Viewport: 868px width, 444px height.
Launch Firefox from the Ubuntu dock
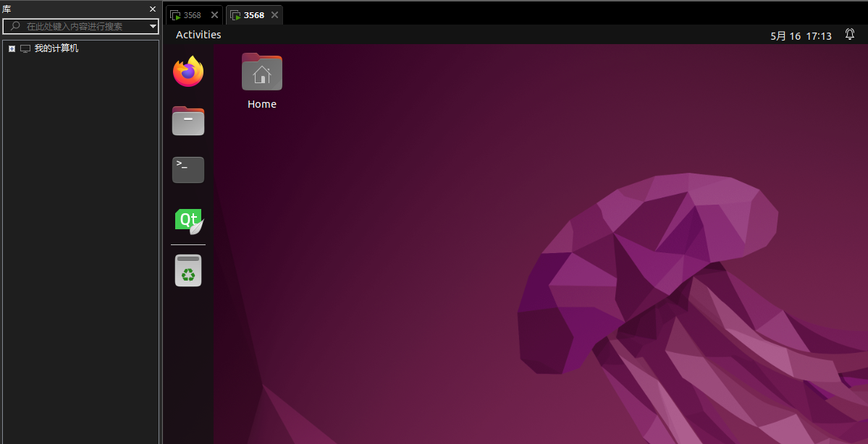[188, 72]
